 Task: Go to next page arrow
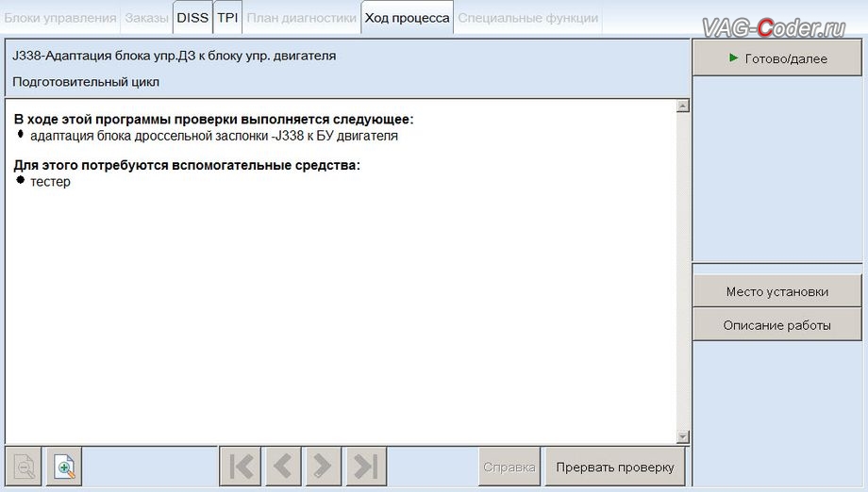point(323,467)
